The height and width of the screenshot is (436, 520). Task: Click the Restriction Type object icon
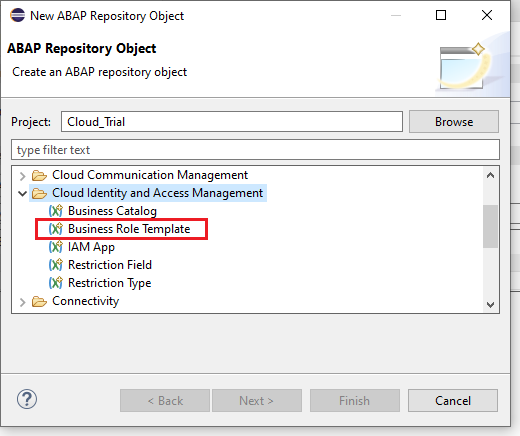pos(56,283)
